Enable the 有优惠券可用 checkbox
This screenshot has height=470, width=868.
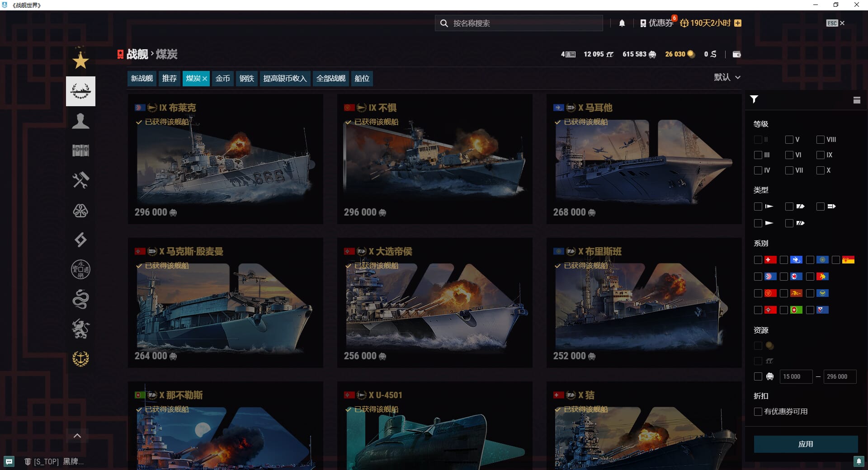758,412
